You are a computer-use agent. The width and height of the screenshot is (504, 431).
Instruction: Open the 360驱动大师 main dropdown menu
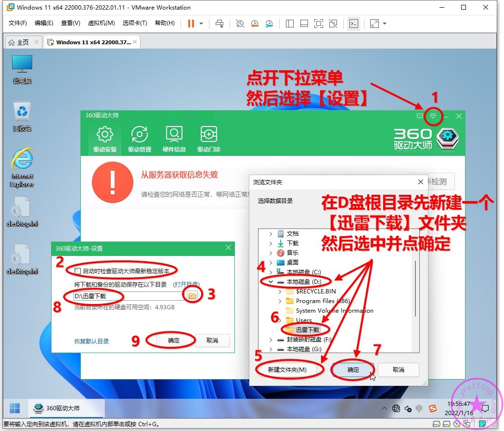pyautogui.click(x=433, y=116)
